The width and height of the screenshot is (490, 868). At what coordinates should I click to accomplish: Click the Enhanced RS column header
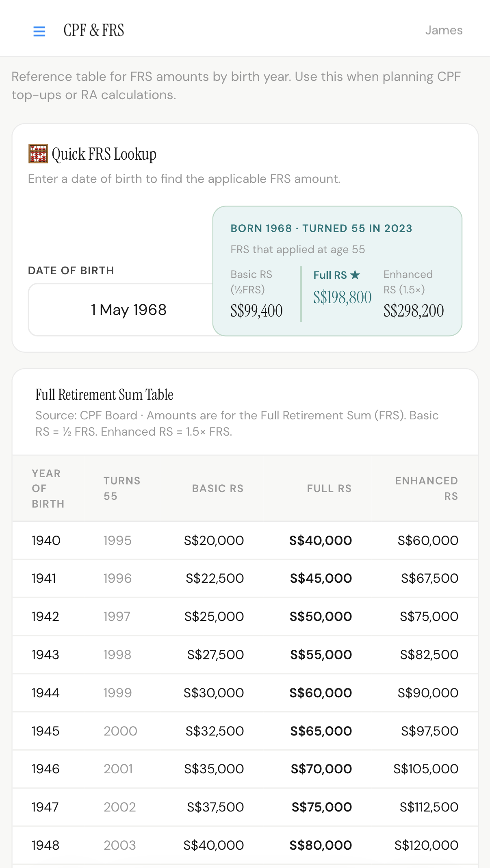click(427, 488)
